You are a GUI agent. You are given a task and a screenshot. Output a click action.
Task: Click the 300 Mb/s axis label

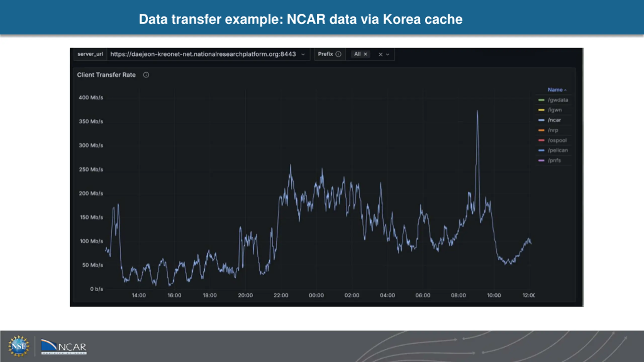pyautogui.click(x=91, y=145)
